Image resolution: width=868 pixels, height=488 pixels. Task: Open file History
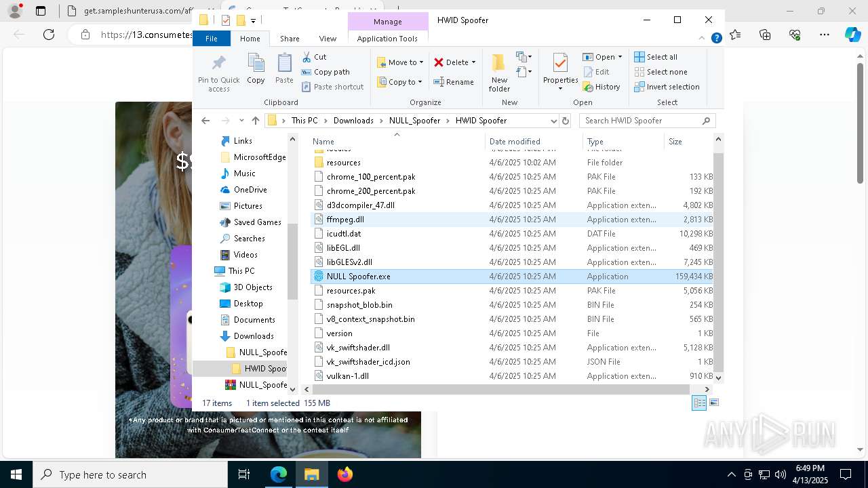tap(601, 87)
